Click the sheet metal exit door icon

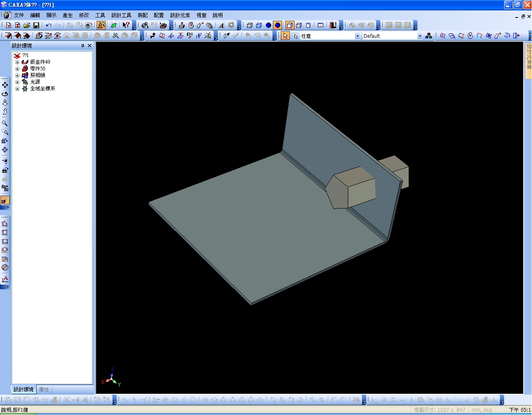pyautogui.click(x=517, y=36)
